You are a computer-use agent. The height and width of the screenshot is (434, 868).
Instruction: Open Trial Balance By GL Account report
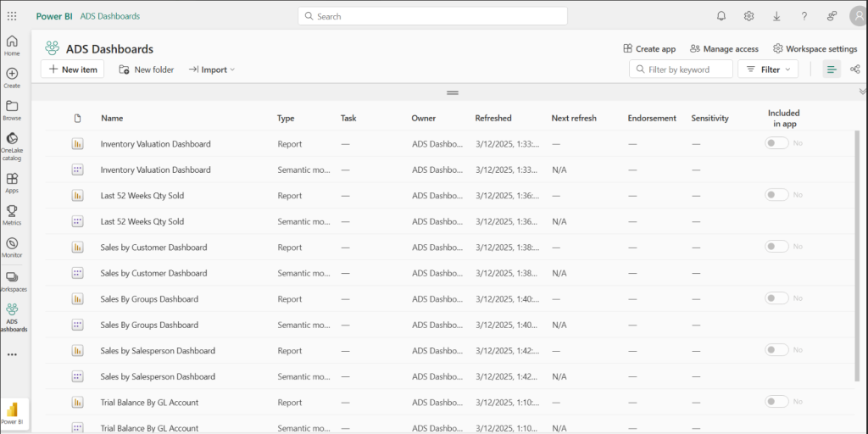coord(149,403)
